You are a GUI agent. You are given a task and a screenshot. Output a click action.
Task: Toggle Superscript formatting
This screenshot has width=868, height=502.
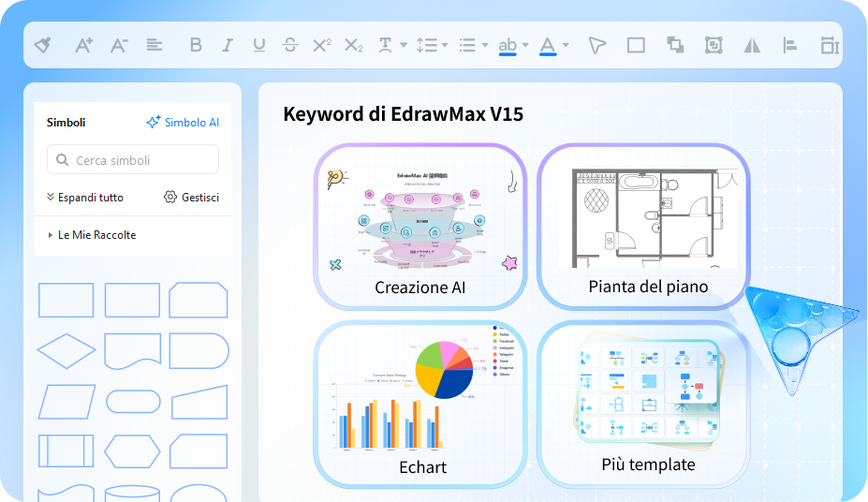click(x=321, y=45)
